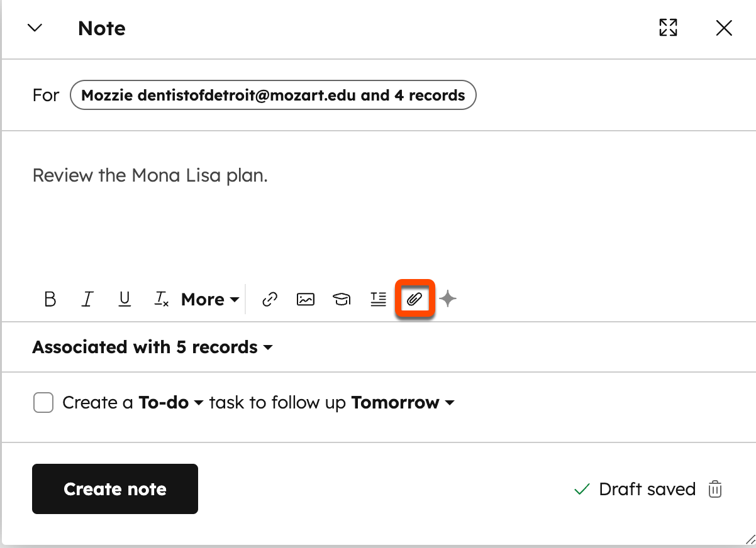Open the More formatting dropdown
The image size is (756, 548).
[x=209, y=299]
